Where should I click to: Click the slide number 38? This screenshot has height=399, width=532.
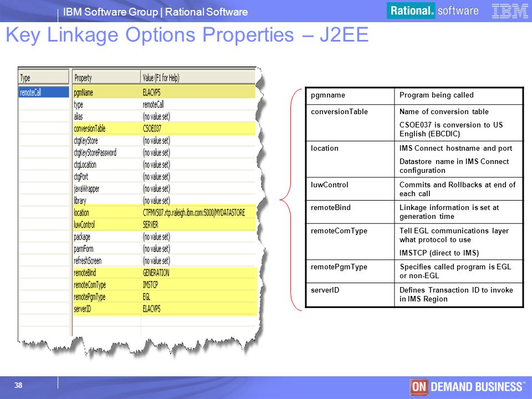point(18,385)
